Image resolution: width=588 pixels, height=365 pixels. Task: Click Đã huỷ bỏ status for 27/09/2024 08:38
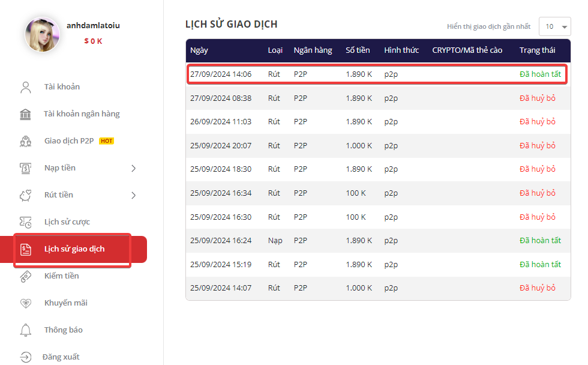pos(538,98)
